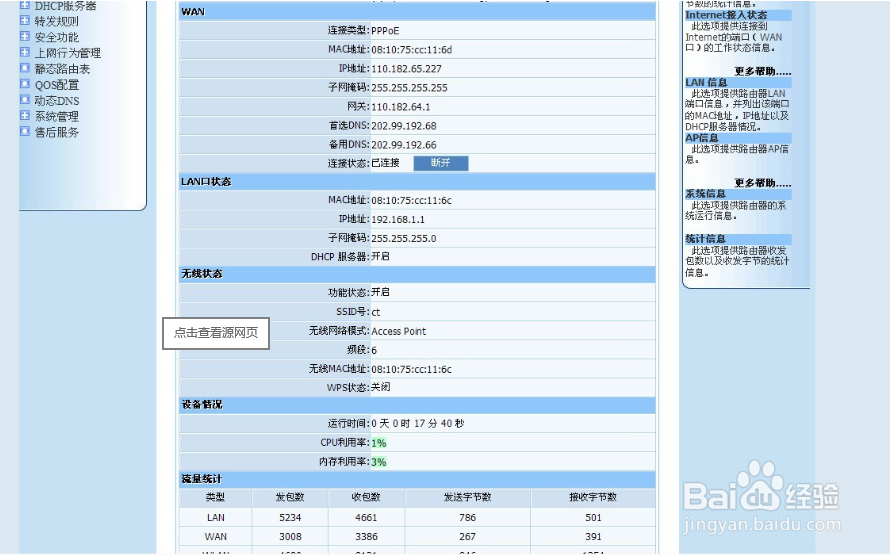Viewport: 890px width, 555px height.
Task: Expand the 系统管理 plus icon
Action: 24,116
